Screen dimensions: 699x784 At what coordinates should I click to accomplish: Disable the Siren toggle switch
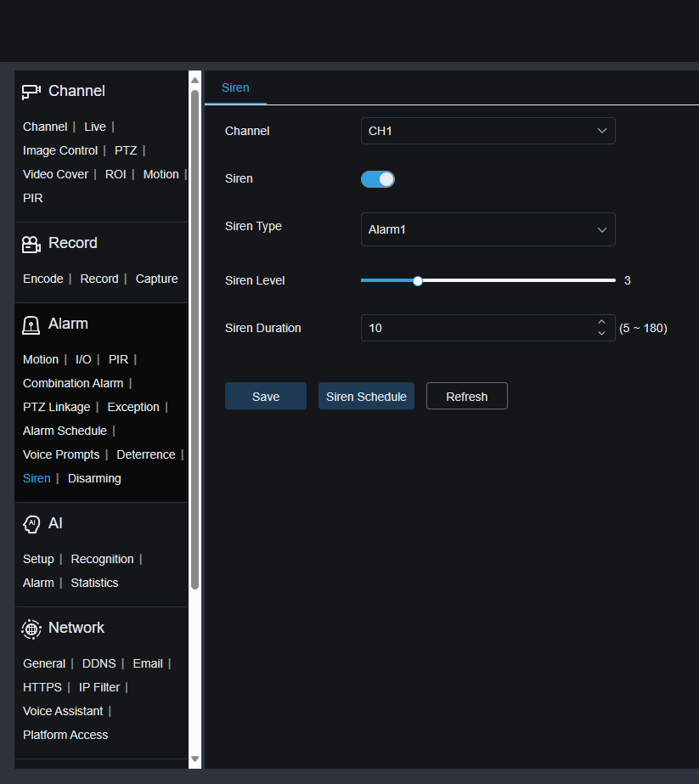[378, 179]
